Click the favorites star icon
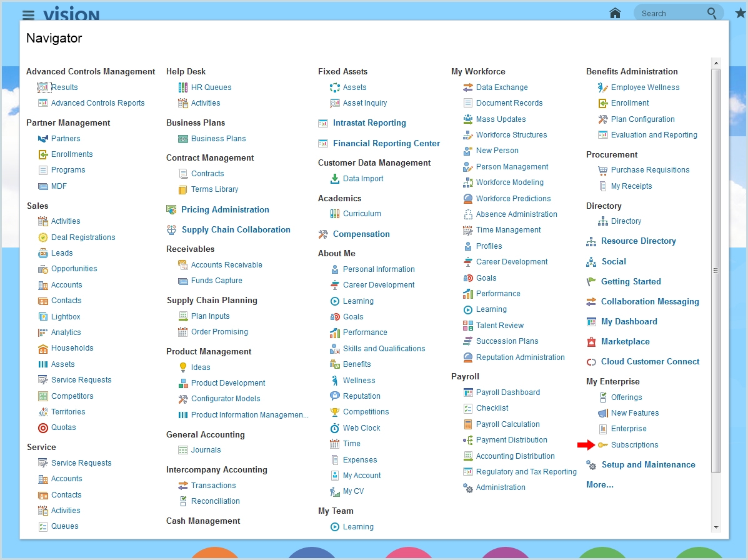 coord(740,13)
